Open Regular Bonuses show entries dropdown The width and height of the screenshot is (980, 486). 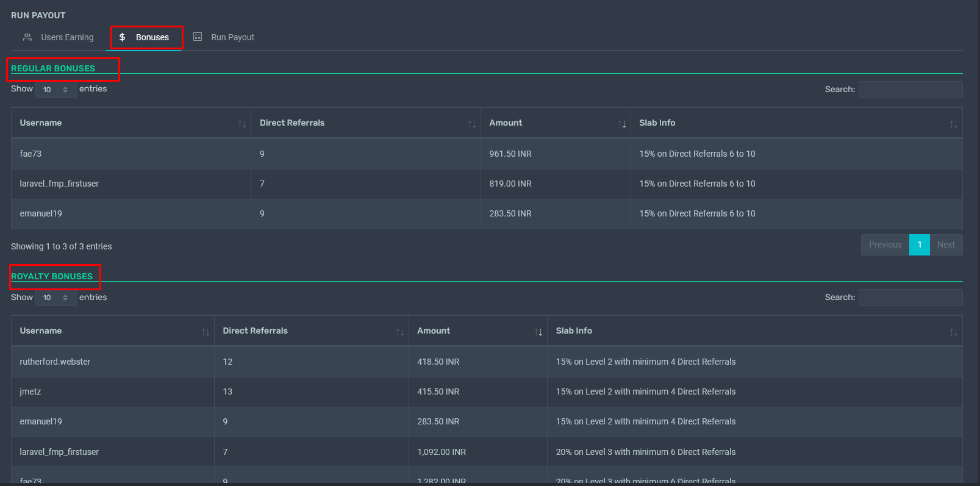(55, 90)
